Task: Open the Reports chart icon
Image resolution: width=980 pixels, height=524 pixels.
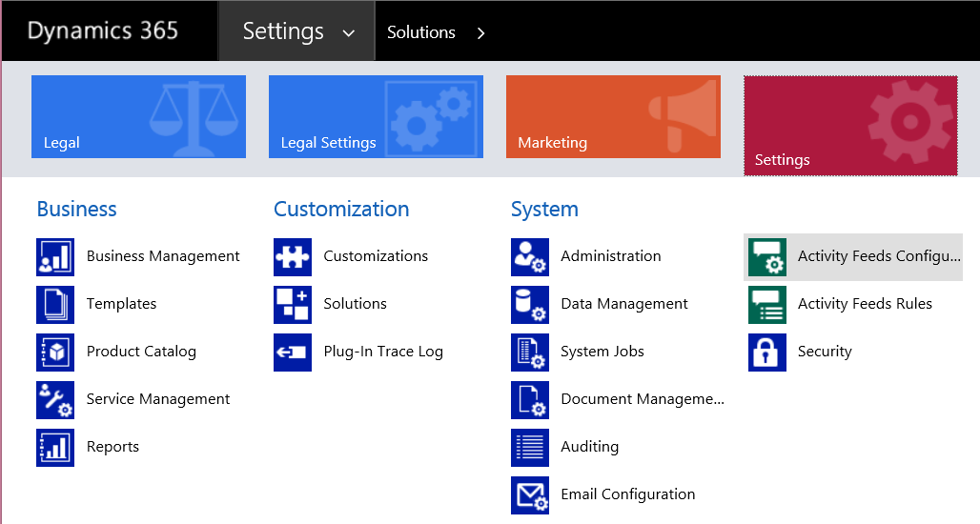Action: (55, 447)
